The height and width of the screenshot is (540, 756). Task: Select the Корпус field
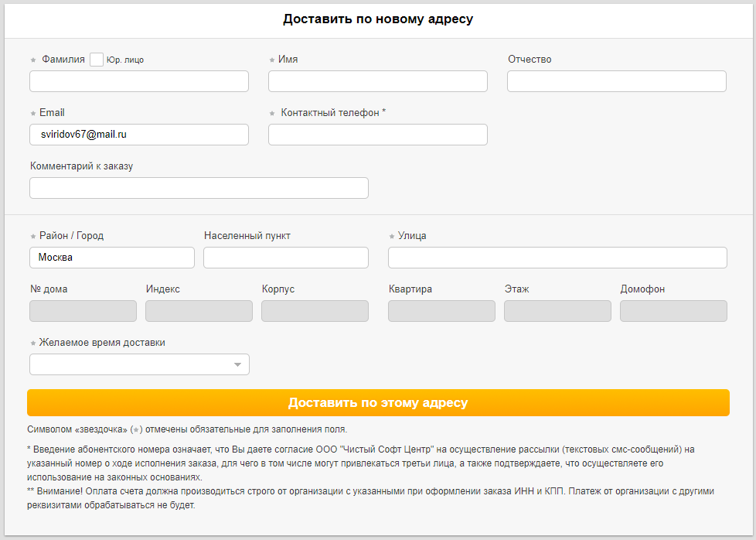point(315,311)
